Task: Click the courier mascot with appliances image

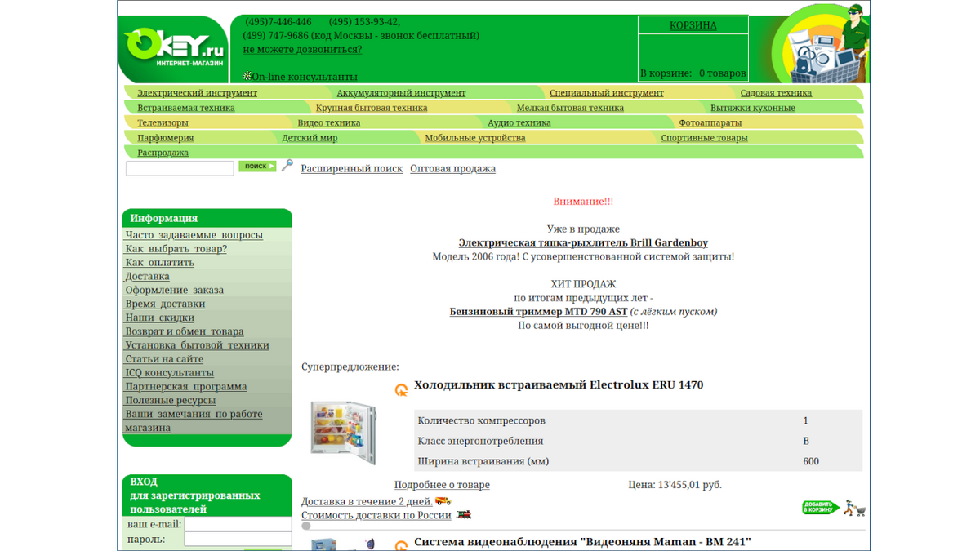Action: coord(820,45)
